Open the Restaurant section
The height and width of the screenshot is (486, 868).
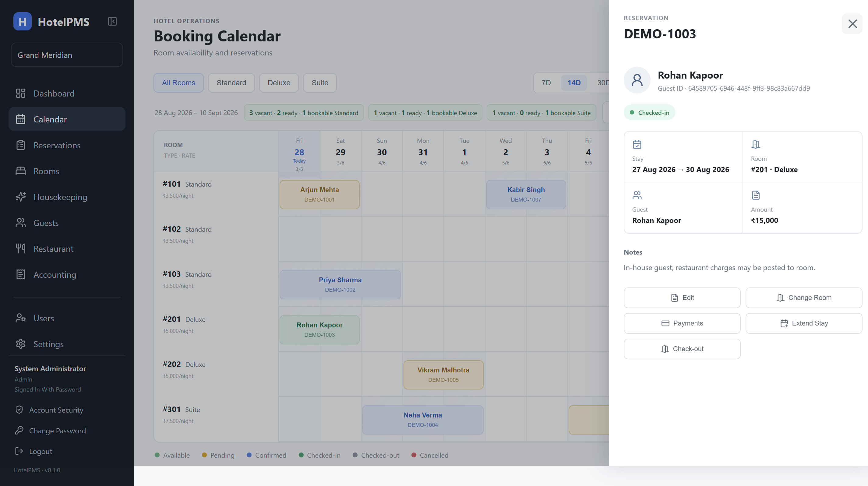coord(67,249)
